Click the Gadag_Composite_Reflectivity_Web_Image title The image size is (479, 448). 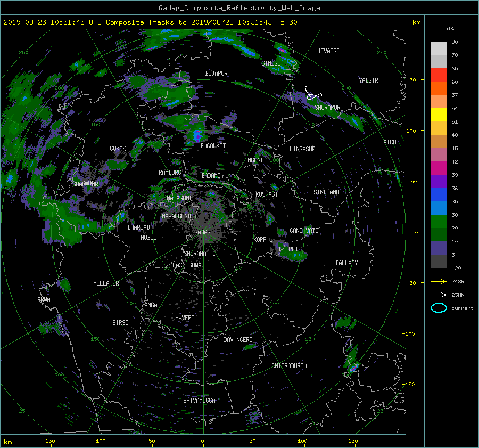coord(239,8)
